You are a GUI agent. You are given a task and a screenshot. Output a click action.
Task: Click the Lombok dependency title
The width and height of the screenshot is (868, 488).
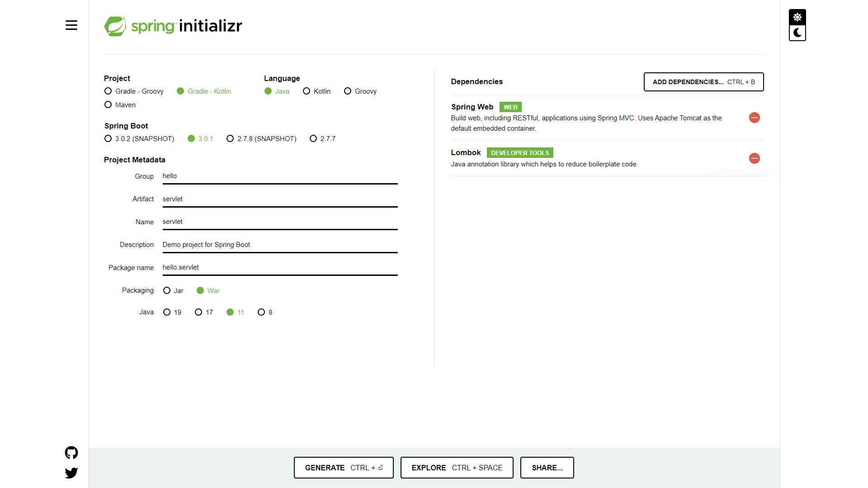pos(466,153)
